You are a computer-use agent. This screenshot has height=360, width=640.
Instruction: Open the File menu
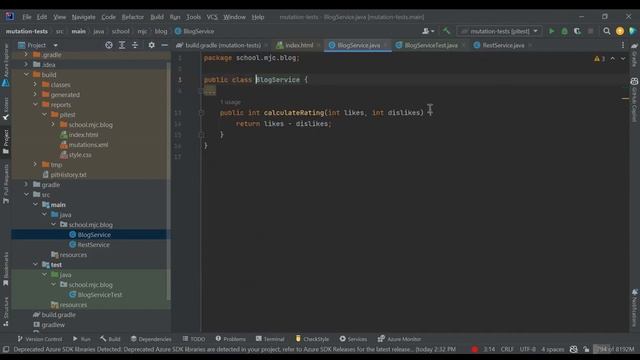click(x=27, y=17)
